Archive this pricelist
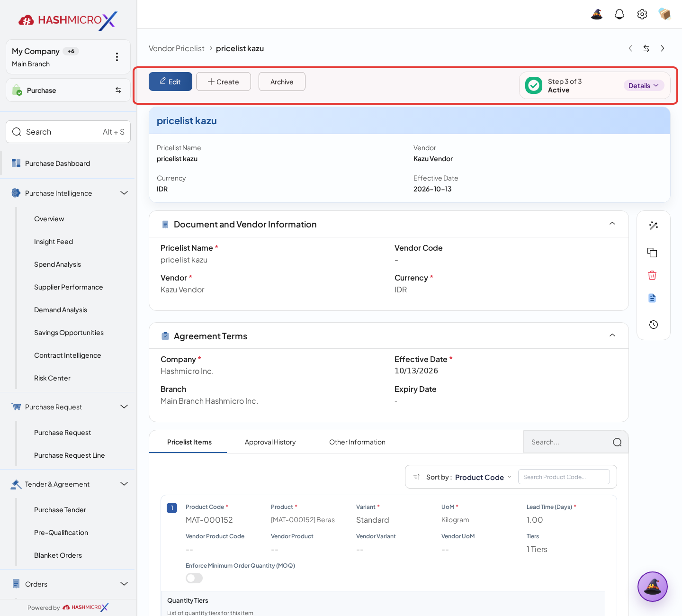The width and height of the screenshot is (682, 616). [x=282, y=82]
